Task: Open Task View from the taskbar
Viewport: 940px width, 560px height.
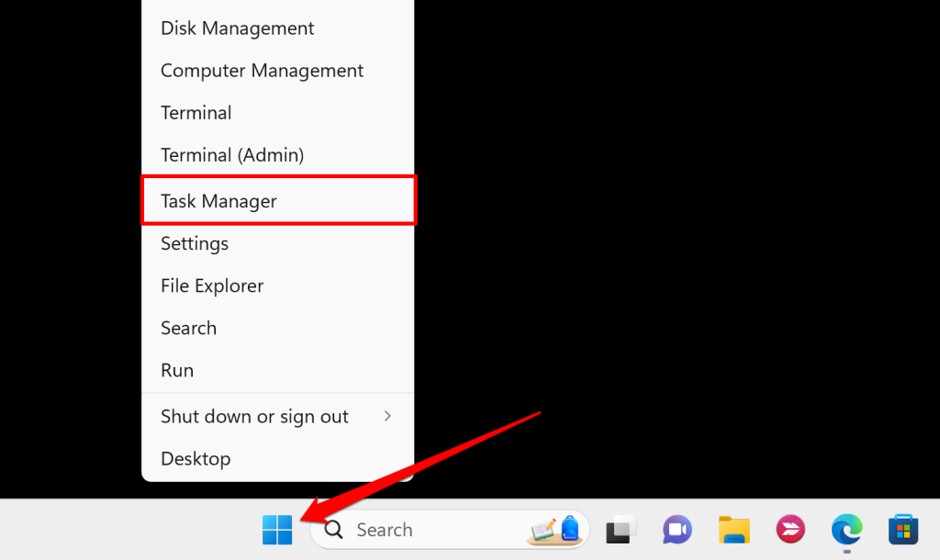Action: pos(621,530)
